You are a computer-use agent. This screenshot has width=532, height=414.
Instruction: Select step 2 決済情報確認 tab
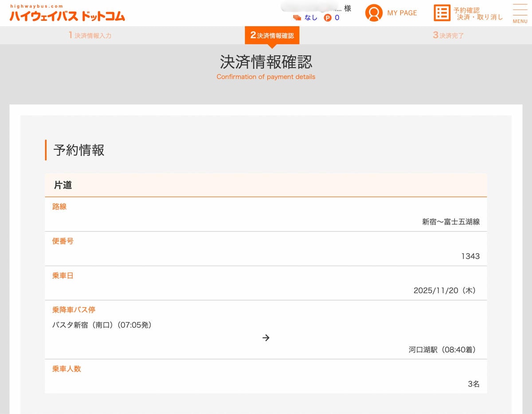click(272, 35)
